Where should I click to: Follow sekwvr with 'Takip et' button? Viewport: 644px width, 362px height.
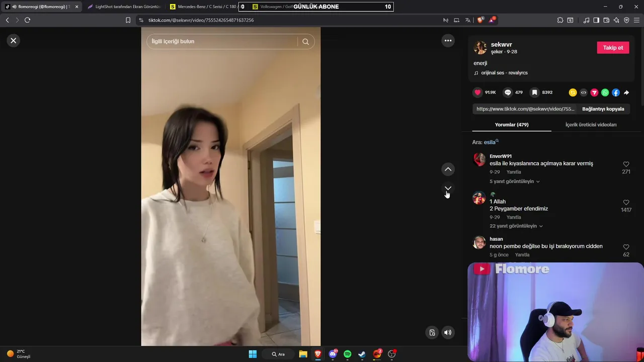click(x=613, y=48)
